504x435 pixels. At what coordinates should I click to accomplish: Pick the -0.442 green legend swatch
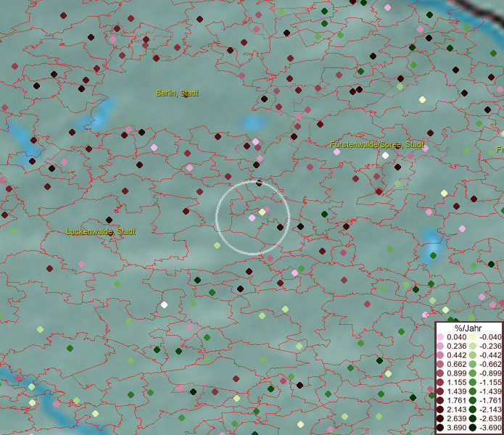pyautogui.click(x=473, y=355)
